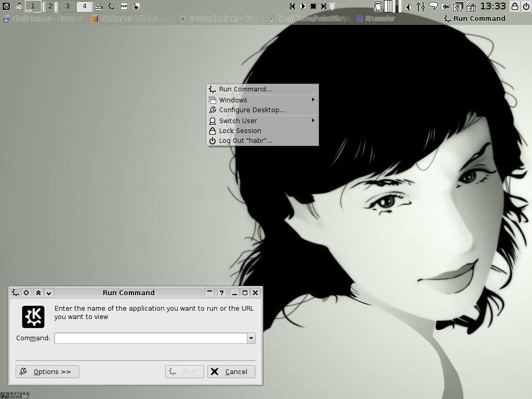Toggle keep-above double chevron titlebar button

point(38,293)
